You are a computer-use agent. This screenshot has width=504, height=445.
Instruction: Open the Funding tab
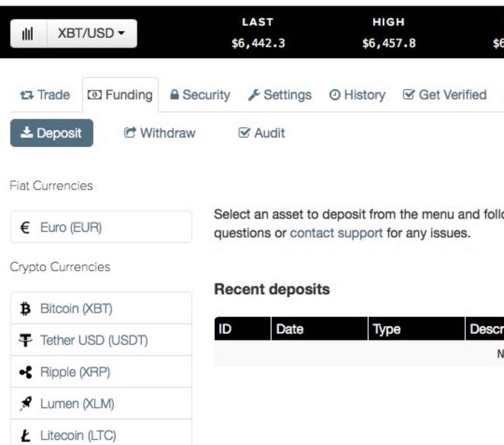(120, 95)
